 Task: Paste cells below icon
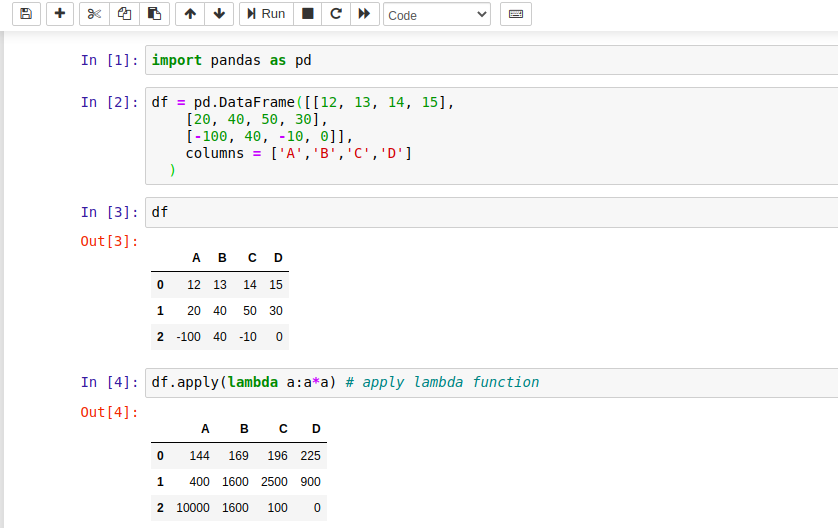(x=154, y=14)
